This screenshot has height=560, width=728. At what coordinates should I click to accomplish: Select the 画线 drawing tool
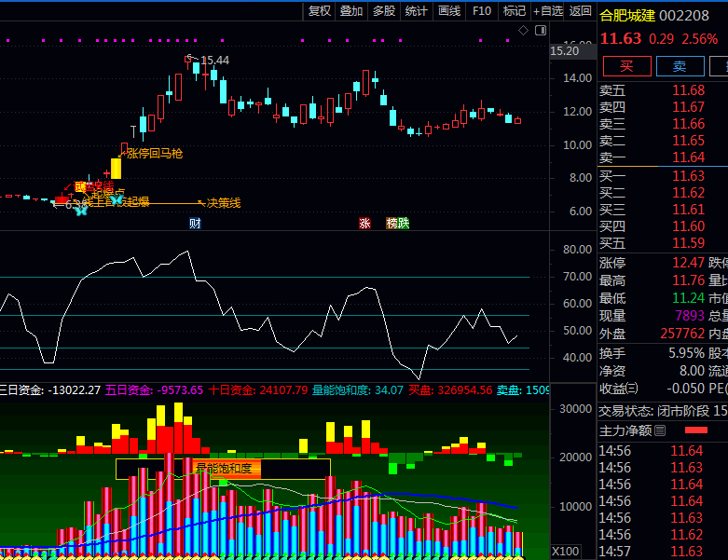449,11
